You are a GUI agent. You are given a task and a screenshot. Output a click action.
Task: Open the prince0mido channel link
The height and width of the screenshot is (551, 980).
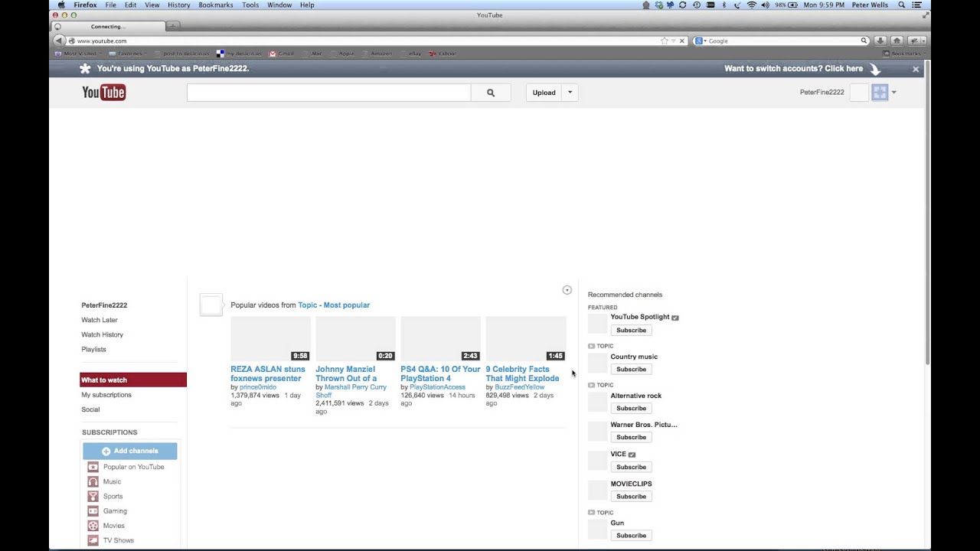point(258,387)
